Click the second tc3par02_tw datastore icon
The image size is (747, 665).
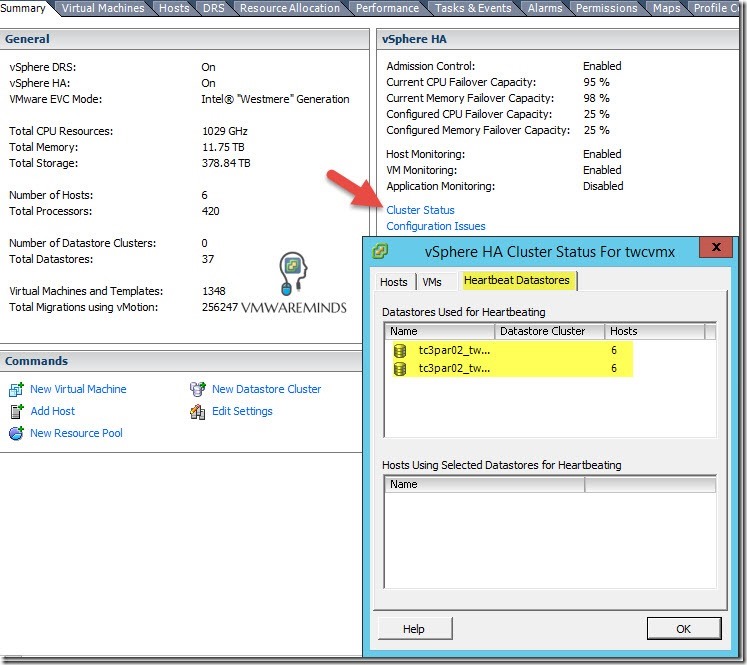[x=400, y=369]
